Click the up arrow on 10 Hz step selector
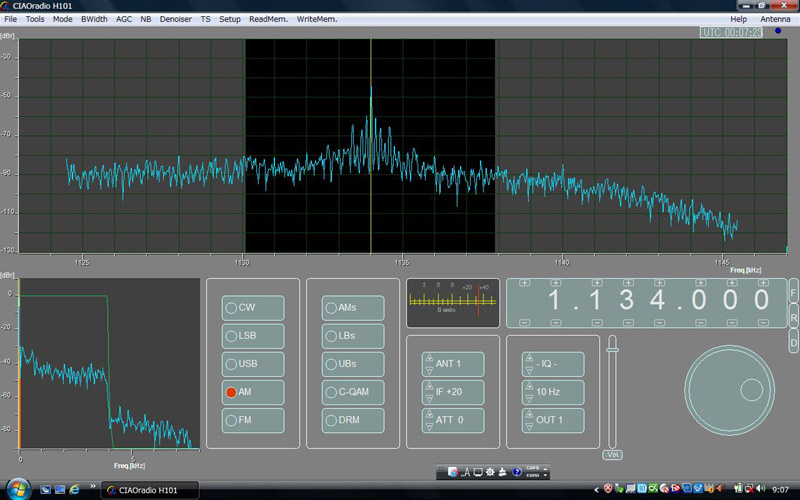The image size is (800, 500). click(529, 386)
